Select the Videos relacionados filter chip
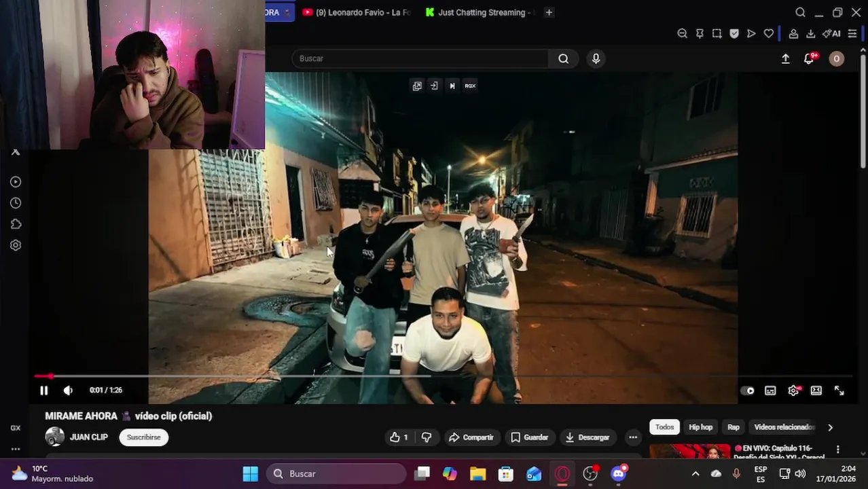Image resolution: width=868 pixels, height=489 pixels. point(784,427)
